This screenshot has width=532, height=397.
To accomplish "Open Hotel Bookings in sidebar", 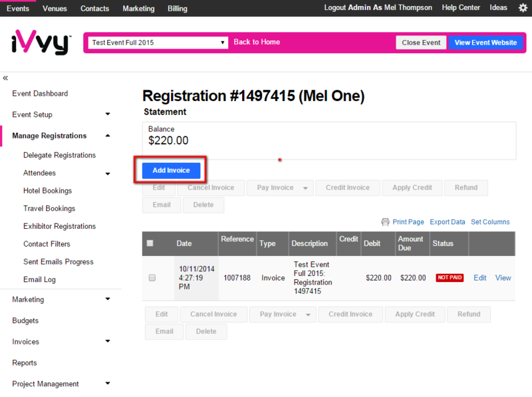I will pyautogui.click(x=47, y=191).
